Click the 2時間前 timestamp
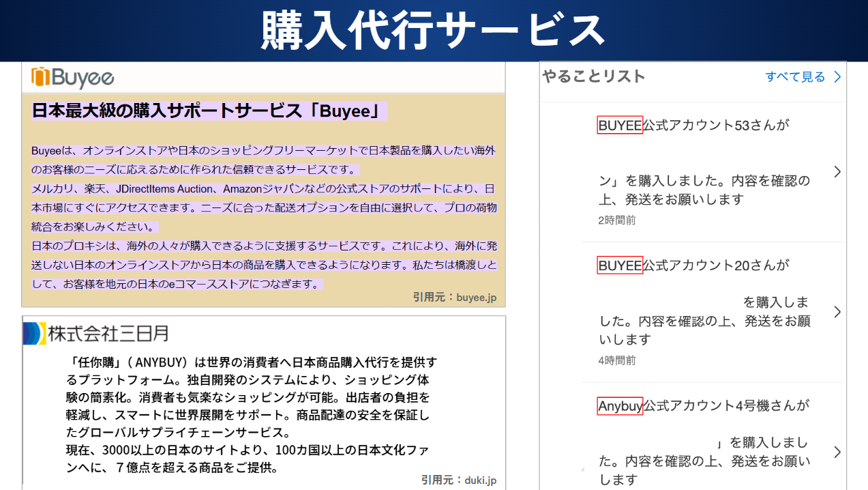This screenshot has height=490, width=868. coord(617,220)
